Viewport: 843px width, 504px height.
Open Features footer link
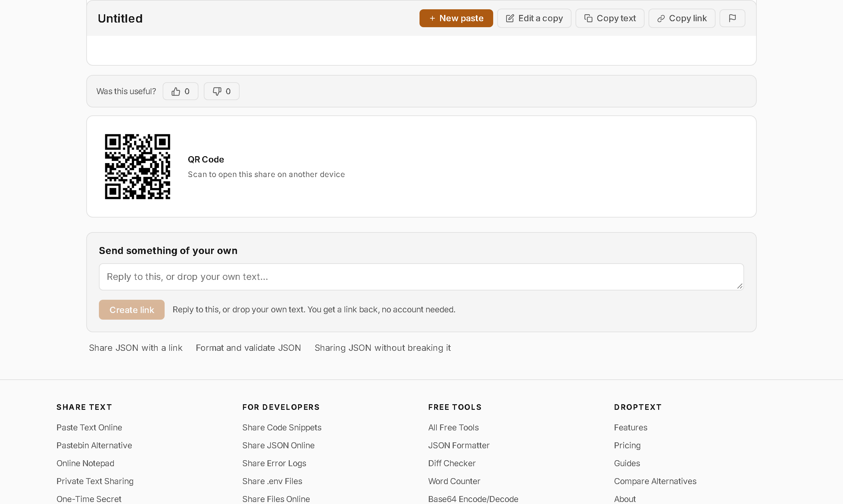(x=631, y=427)
